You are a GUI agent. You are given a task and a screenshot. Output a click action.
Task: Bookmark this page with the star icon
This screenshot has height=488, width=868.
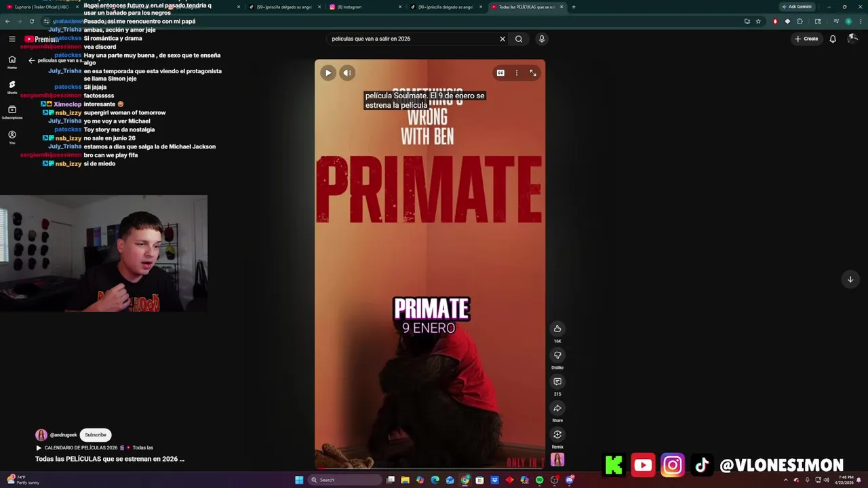point(758,21)
